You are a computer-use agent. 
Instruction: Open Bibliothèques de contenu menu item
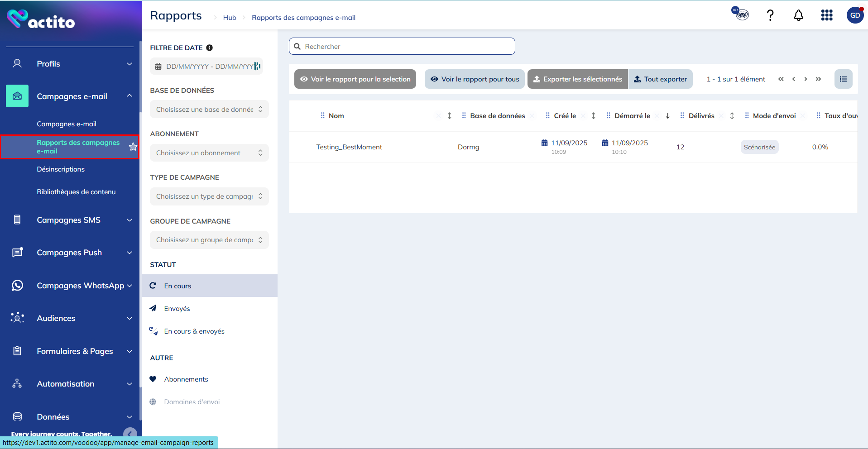click(x=76, y=192)
